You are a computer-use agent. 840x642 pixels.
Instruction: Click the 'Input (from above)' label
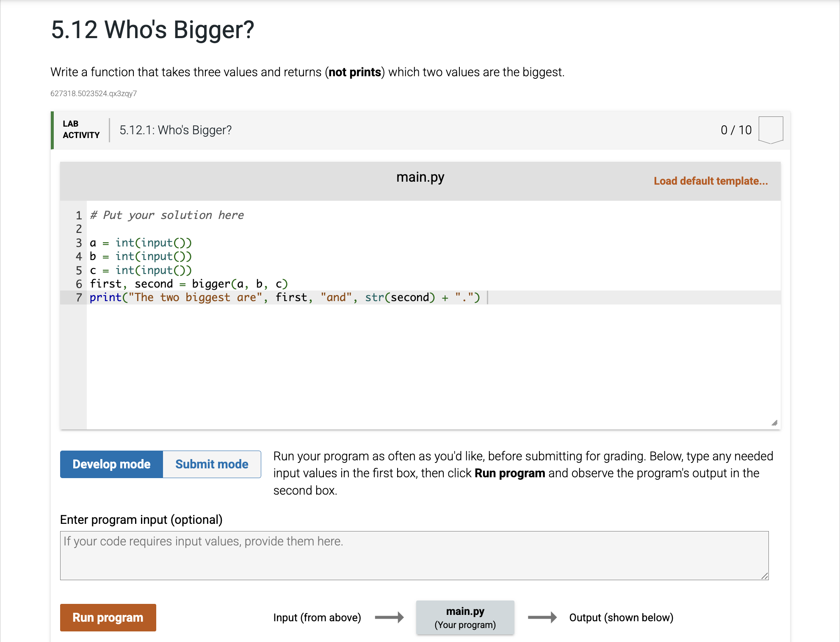[317, 617]
